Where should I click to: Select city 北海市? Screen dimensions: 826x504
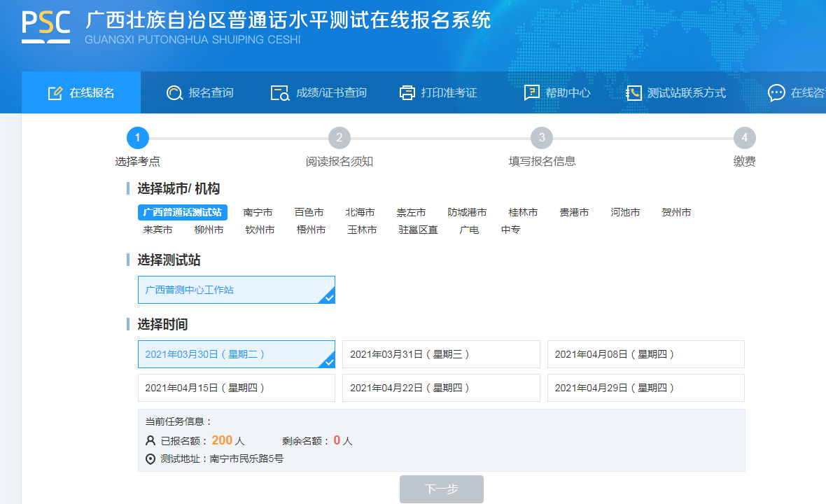point(360,212)
